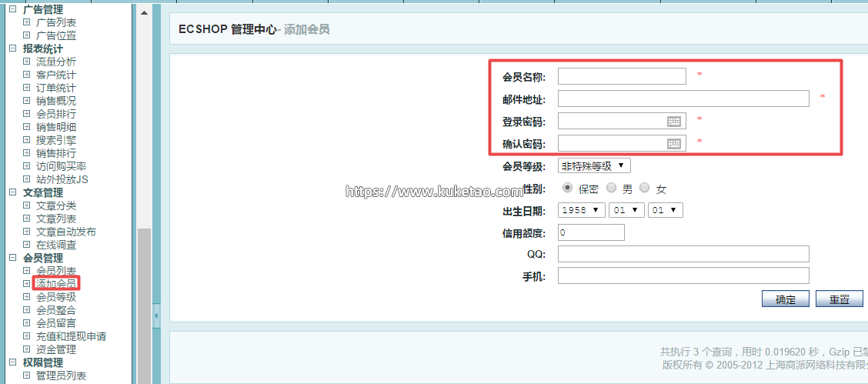Open 客户统计 report
The height and width of the screenshot is (384, 868).
(x=56, y=75)
